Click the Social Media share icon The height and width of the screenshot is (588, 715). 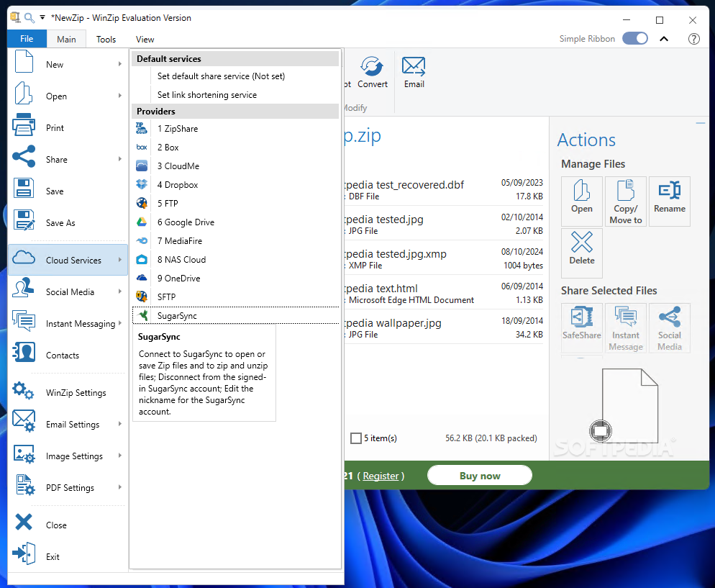pos(670,317)
